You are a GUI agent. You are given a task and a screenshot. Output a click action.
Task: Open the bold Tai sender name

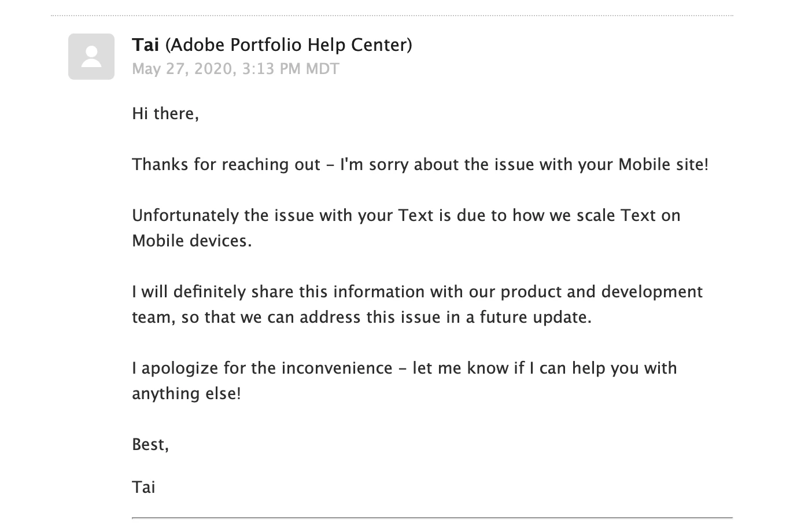(x=146, y=45)
